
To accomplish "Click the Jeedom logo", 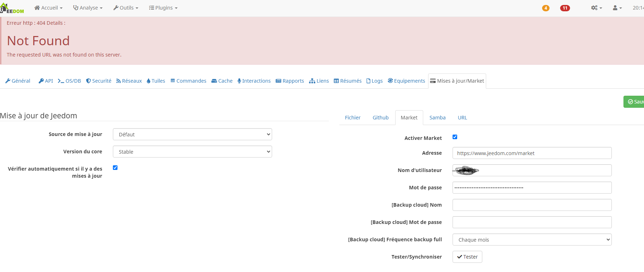I will click(x=12, y=8).
